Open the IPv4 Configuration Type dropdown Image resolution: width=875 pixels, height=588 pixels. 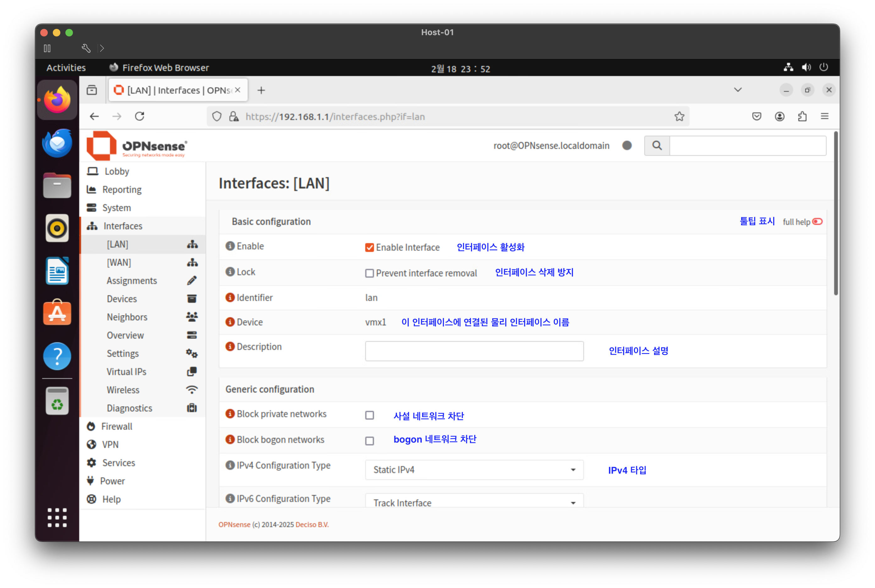coord(474,470)
